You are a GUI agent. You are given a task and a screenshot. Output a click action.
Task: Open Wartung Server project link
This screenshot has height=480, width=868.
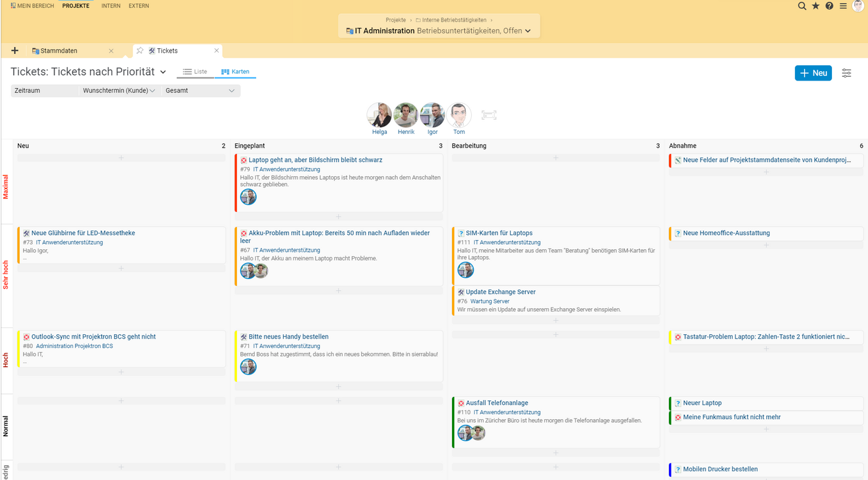click(490, 301)
